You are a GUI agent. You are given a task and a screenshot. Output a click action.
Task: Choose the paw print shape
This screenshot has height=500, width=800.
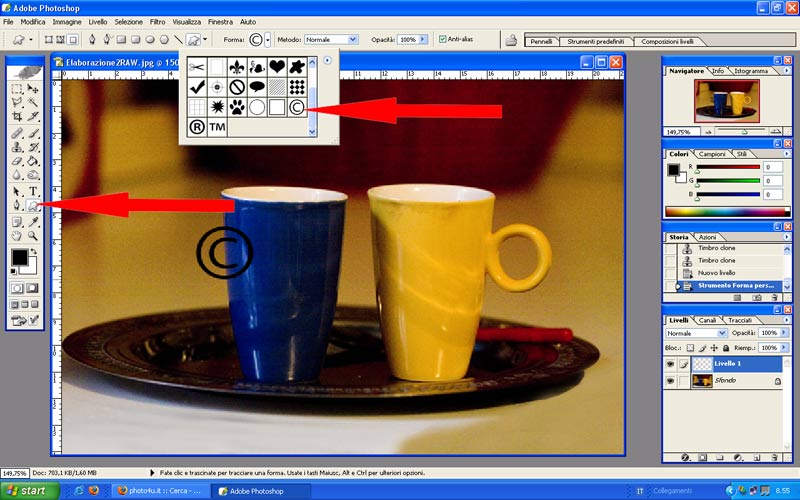(x=236, y=107)
